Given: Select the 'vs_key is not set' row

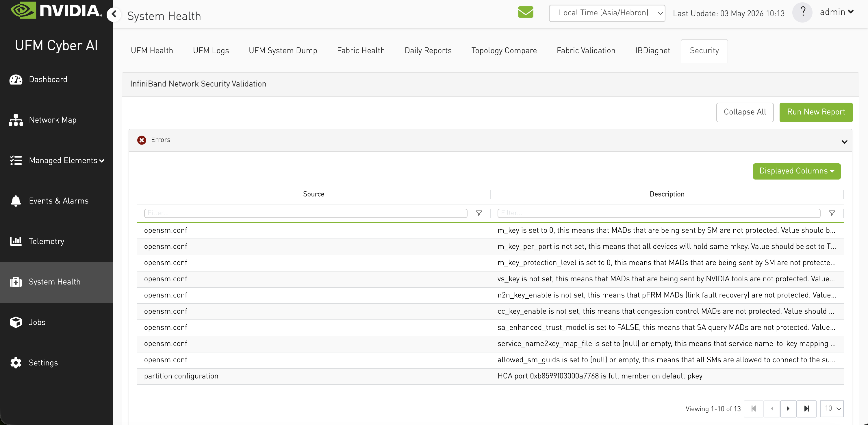Looking at the screenshot, I should (490, 279).
